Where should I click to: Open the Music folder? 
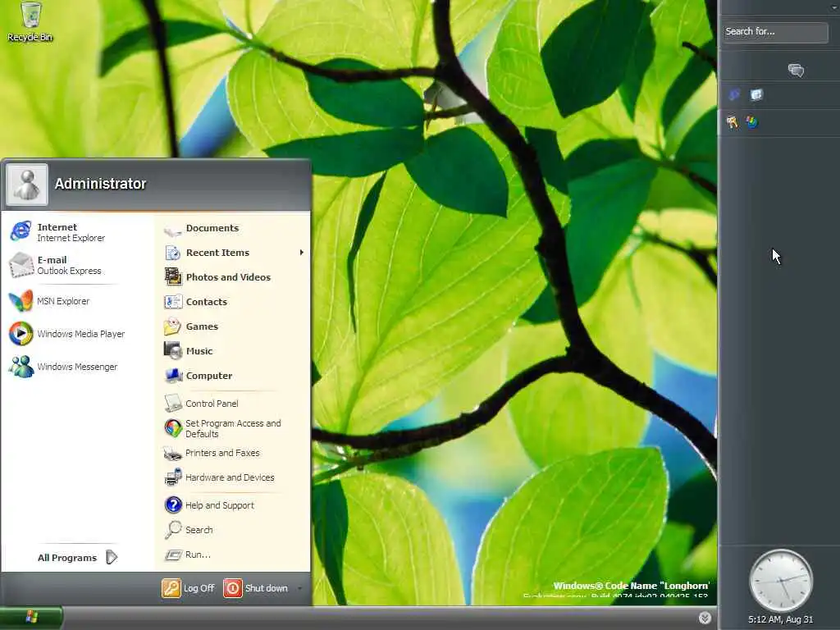(x=189, y=351)
